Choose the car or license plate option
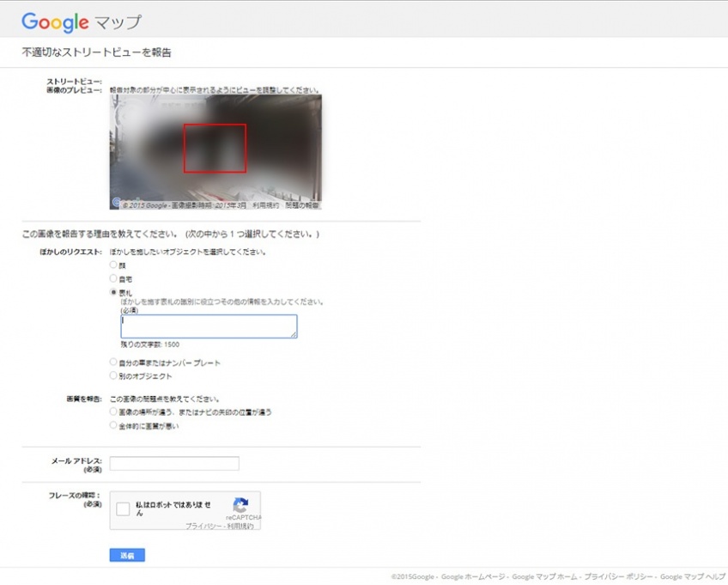 pos(113,363)
